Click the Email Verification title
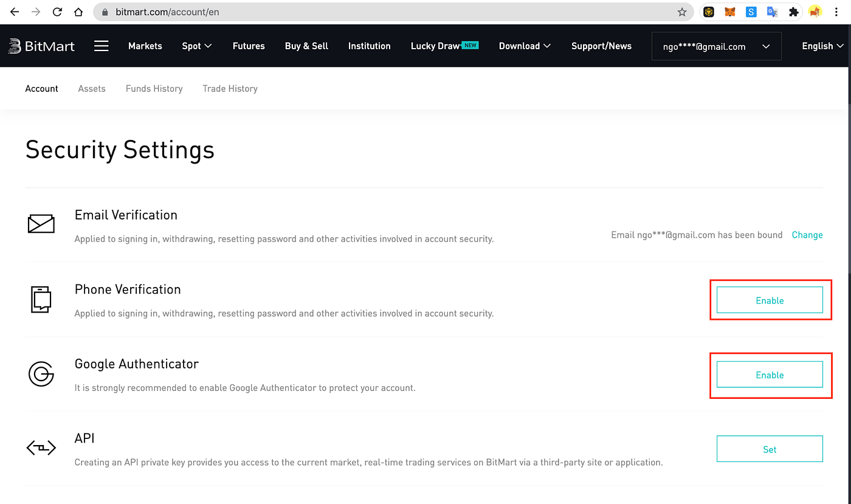851x504 pixels. [x=126, y=215]
